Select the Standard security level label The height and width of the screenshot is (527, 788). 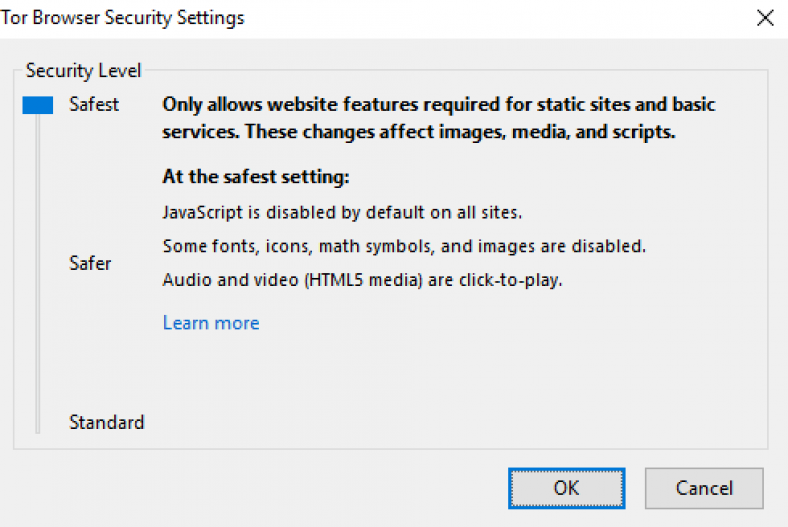[x=106, y=422]
